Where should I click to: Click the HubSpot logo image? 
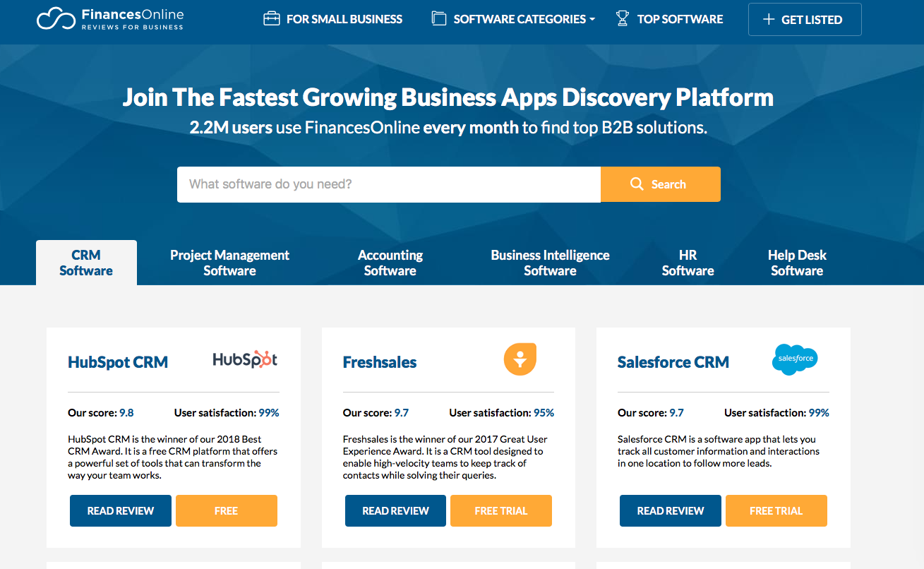[x=245, y=360]
